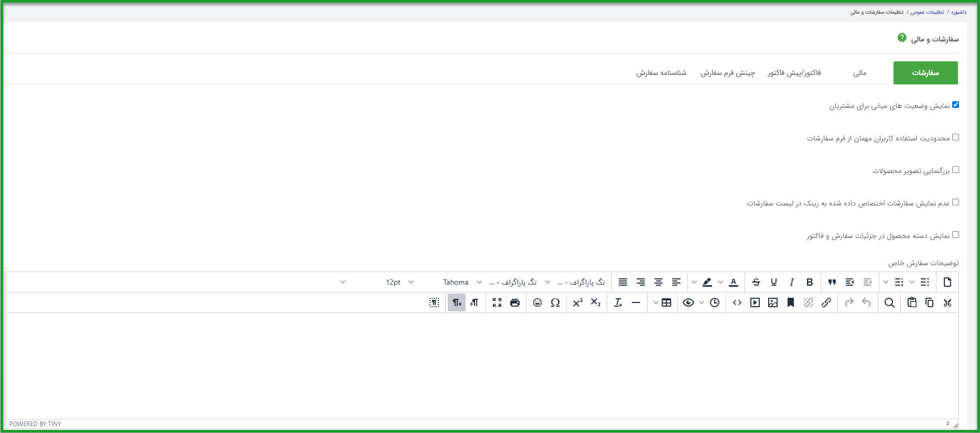The image size is (980, 433).
Task: Expand numbered list style options arrow
Action: [886, 282]
